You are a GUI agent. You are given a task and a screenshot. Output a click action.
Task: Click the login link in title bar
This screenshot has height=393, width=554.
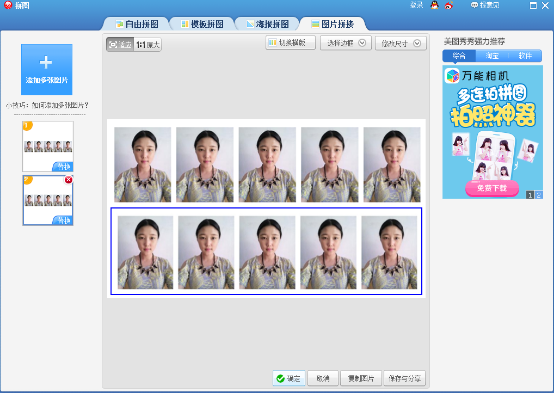[417, 5]
